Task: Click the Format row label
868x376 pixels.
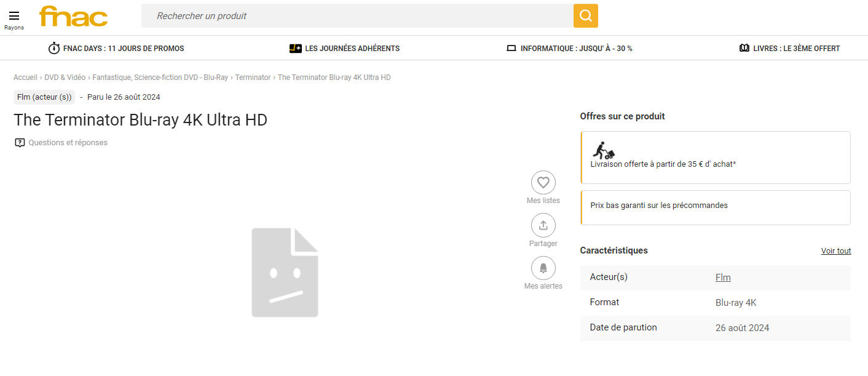Action: coord(604,302)
